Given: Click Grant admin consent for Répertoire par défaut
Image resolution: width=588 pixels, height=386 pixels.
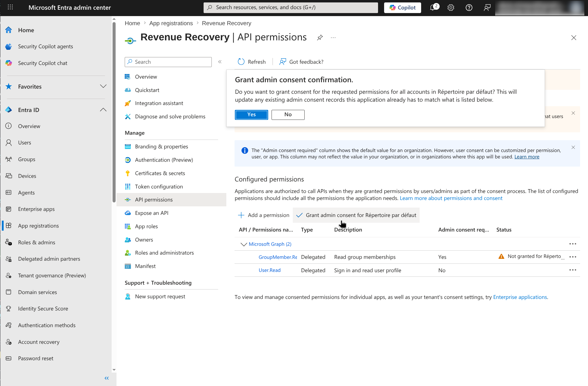Looking at the screenshot, I should (x=356, y=215).
